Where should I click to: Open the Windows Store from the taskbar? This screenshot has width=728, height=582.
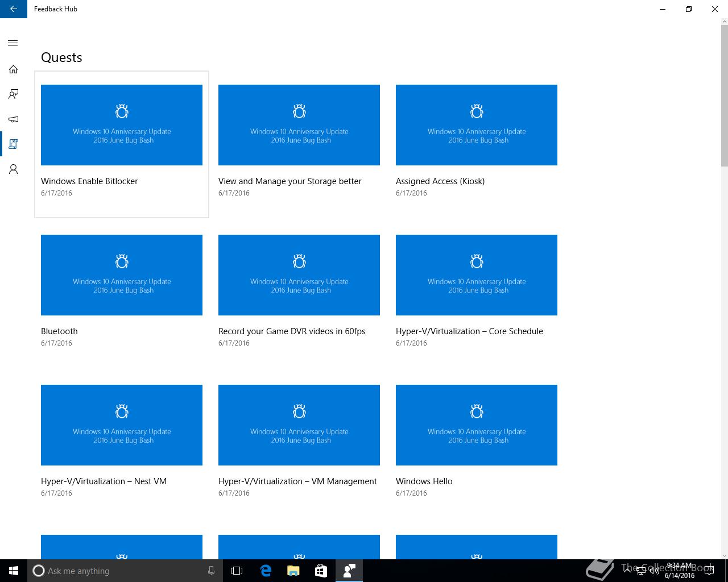(321, 571)
